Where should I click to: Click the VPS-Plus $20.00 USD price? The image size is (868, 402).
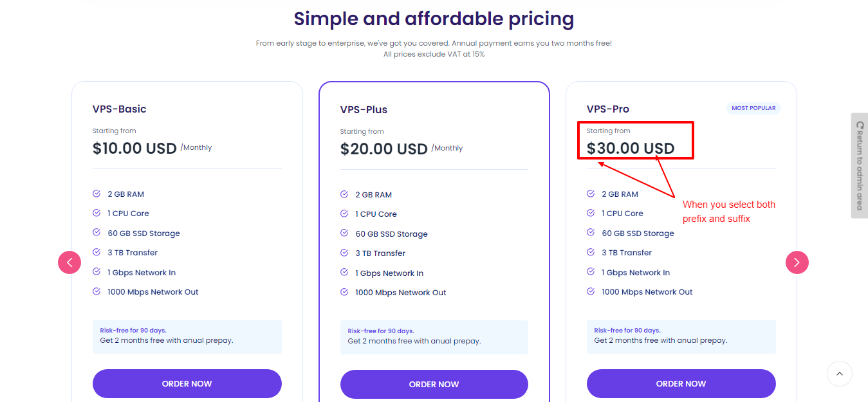(383, 149)
